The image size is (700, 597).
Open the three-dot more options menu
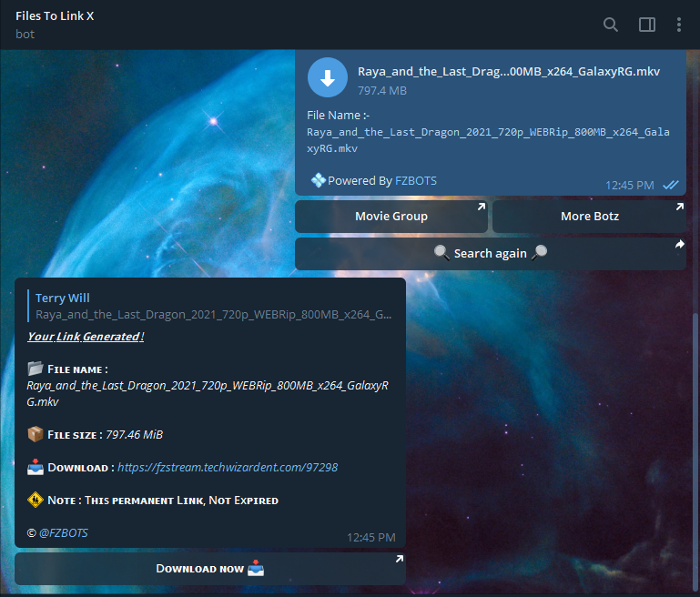(678, 25)
